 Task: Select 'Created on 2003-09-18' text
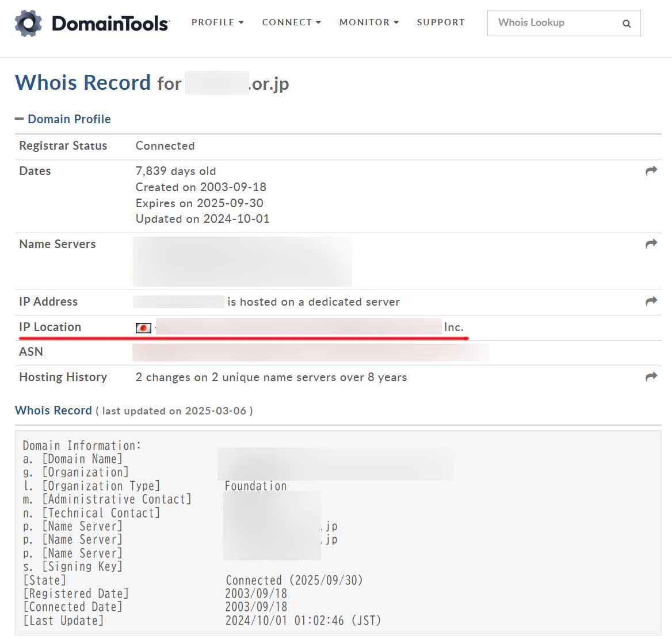(201, 187)
